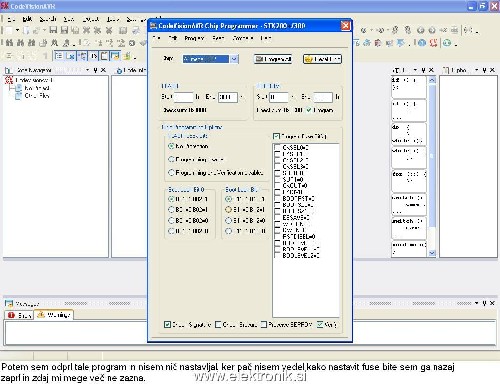Open the Messages panel options arrow
The height and width of the screenshot is (386, 500).
[x=476, y=303]
